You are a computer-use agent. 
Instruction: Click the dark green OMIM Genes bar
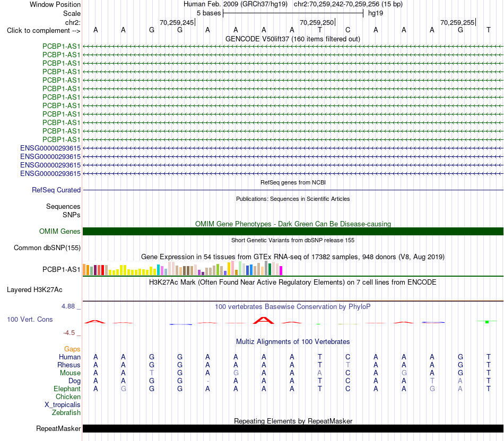coord(293,231)
